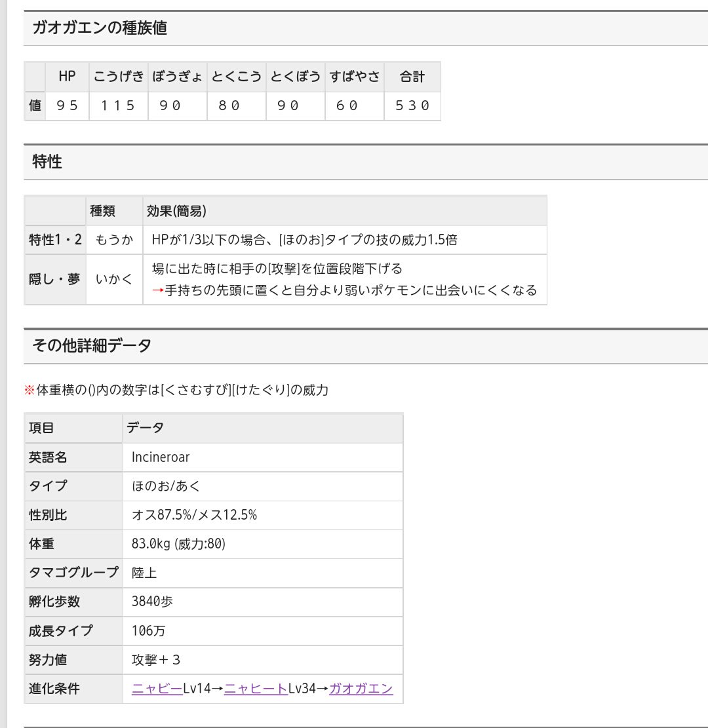Select the effort value 攻撃+3
The image size is (708, 728).
coord(156,660)
